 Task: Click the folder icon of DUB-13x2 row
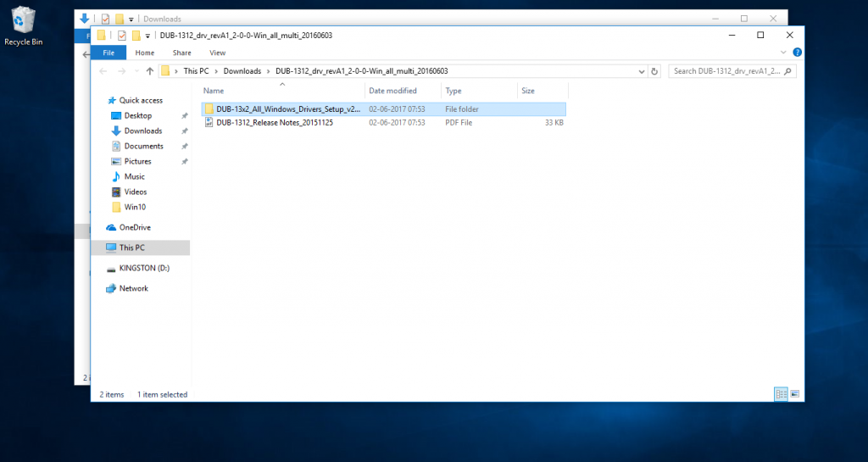click(x=209, y=109)
